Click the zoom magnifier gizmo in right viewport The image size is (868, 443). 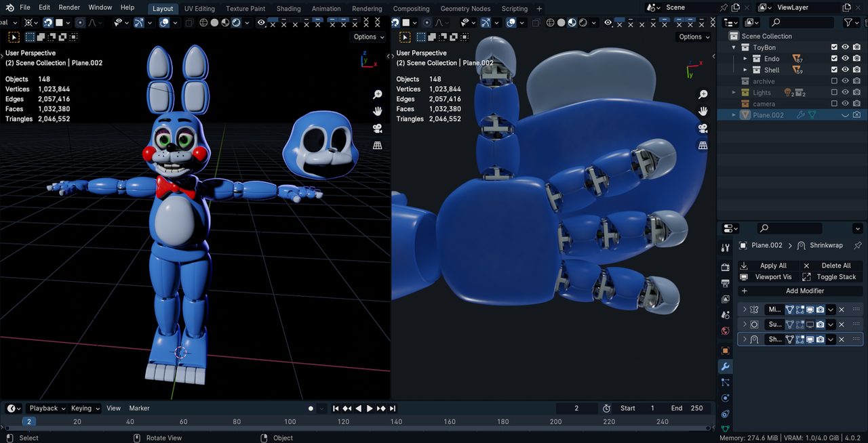tap(703, 95)
